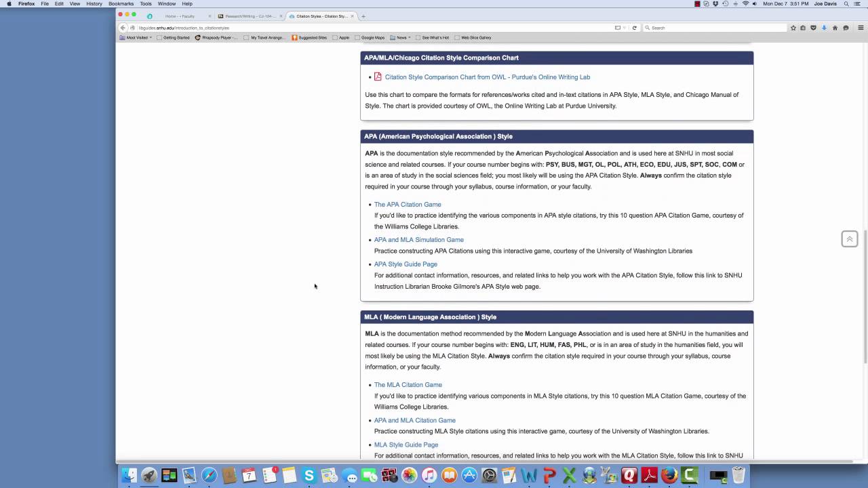Open The MLA Citation Game link
The height and width of the screenshot is (488, 868).
tap(408, 385)
